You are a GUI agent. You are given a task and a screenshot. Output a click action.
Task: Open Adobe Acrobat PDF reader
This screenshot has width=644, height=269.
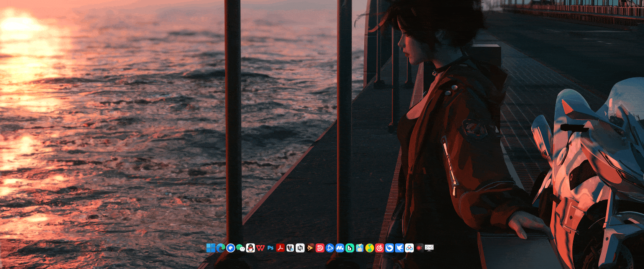point(280,248)
